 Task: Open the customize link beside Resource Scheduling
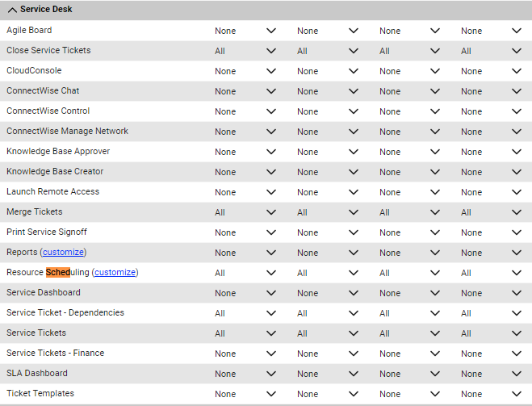point(115,272)
